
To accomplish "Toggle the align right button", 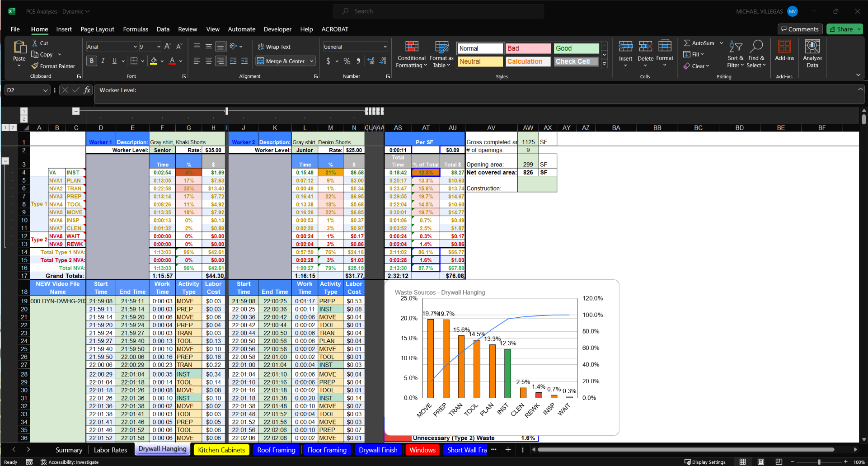I will tap(220, 61).
